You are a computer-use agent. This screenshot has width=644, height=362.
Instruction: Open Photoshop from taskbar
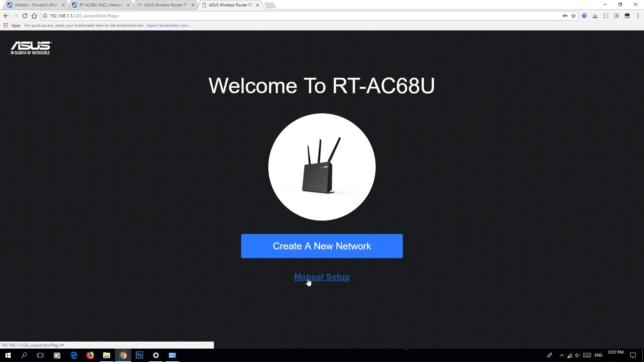(x=140, y=355)
